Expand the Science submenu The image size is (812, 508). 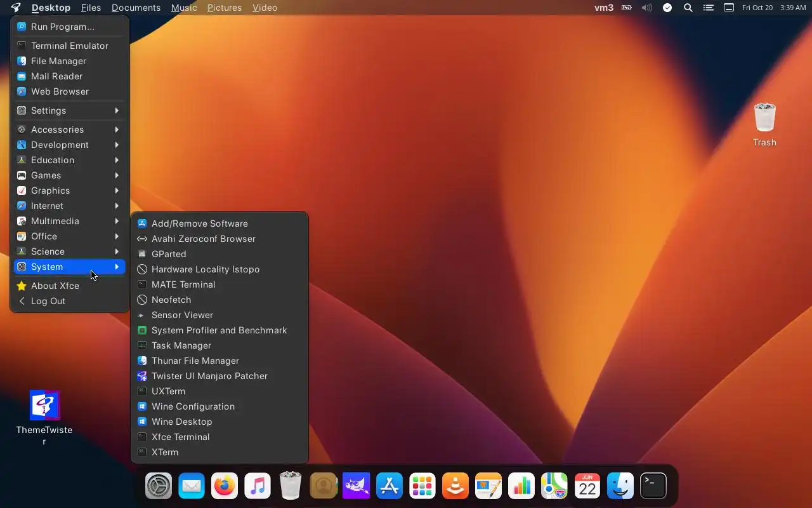[x=70, y=251]
